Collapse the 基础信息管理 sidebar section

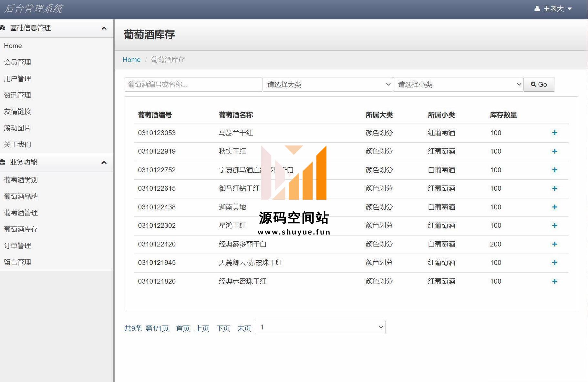tap(104, 28)
